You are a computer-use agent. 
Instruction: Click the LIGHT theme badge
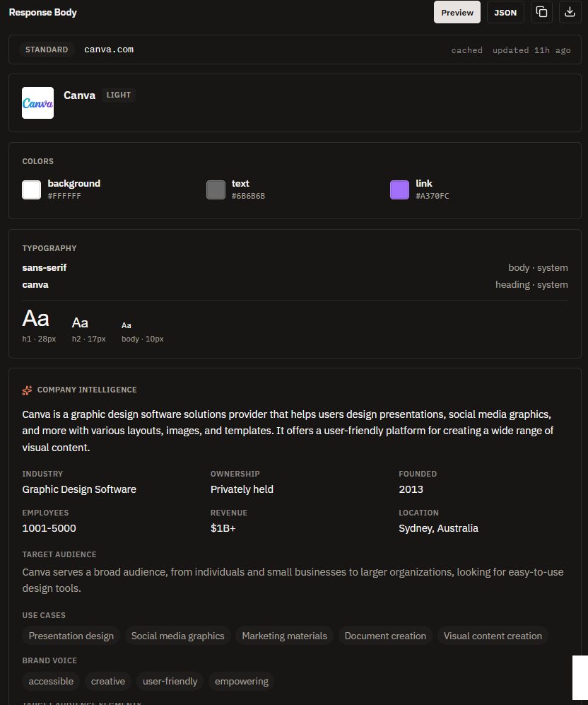[x=119, y=95]
